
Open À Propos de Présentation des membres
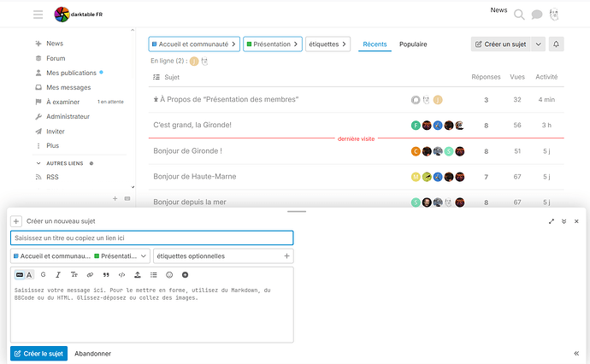point(229,99)
